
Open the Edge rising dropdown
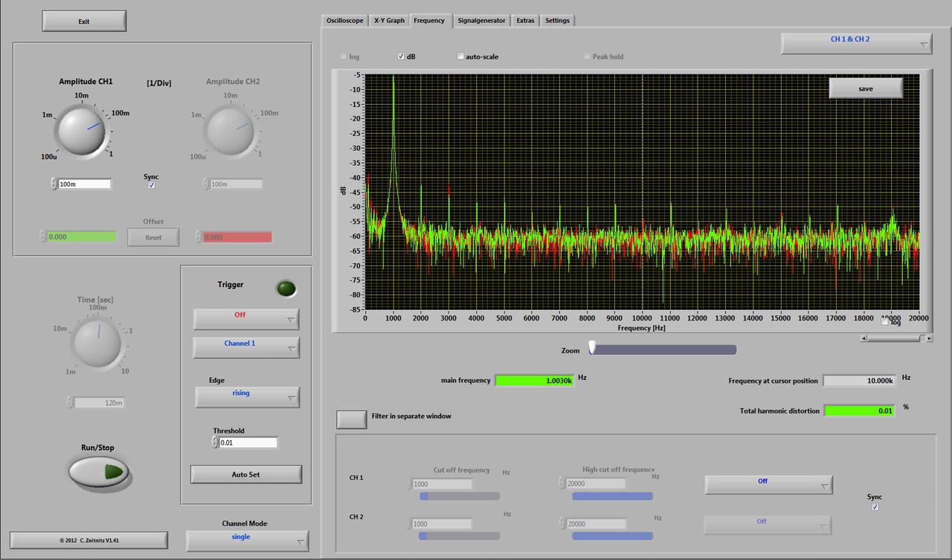(247, 397)
